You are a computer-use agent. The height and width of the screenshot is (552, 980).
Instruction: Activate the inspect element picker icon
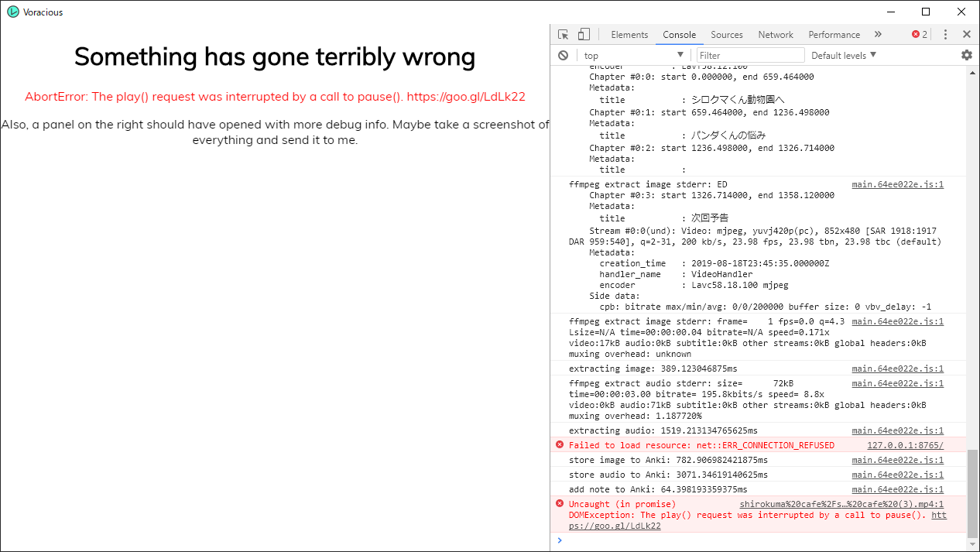564,34
